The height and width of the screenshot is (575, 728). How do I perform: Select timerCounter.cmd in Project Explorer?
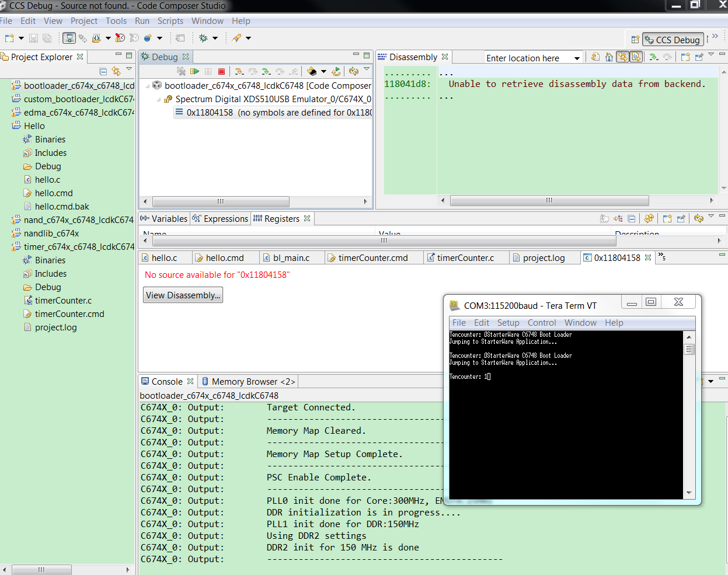(69, 314)
